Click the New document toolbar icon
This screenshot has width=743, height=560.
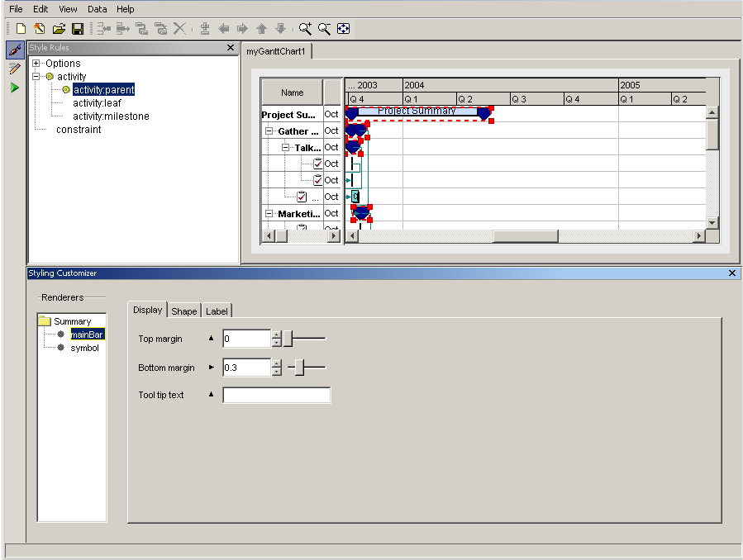coord(22,29)
